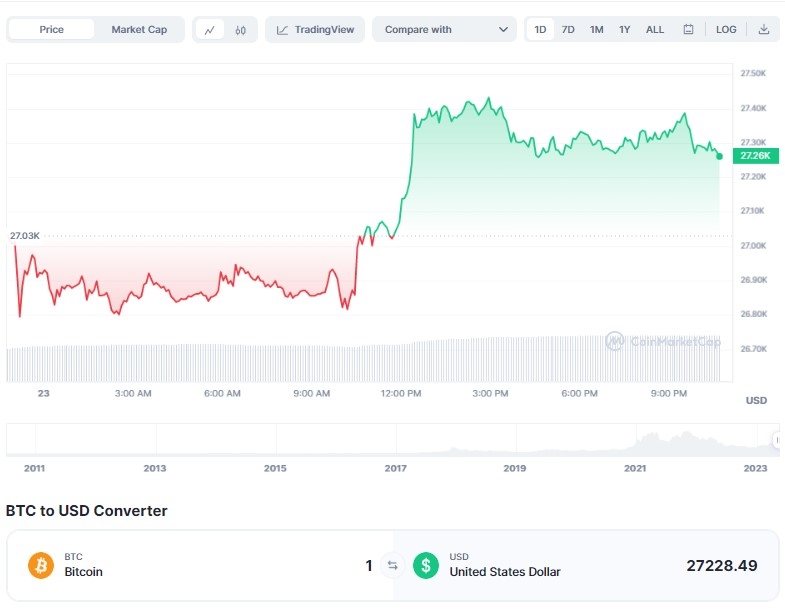Click the 27.03K opening price label
The height and width of the screenshot is (616, 785).
point(25,236)
